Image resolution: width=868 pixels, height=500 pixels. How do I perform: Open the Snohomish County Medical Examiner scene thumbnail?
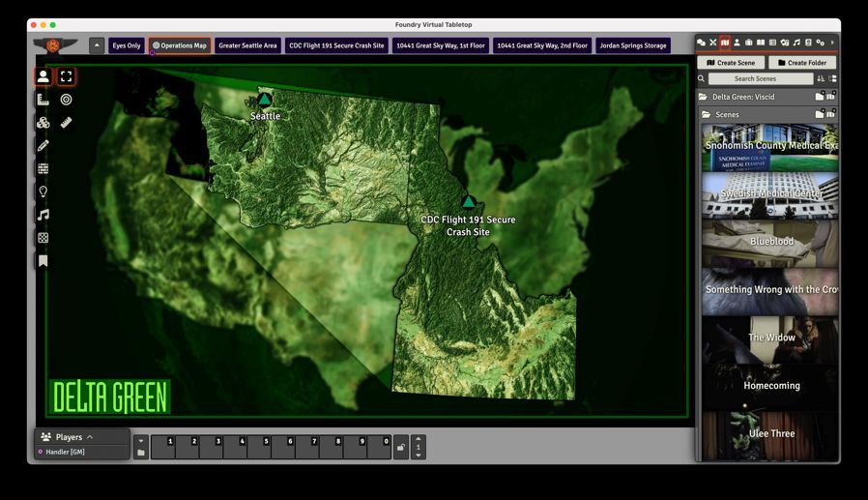769,147
